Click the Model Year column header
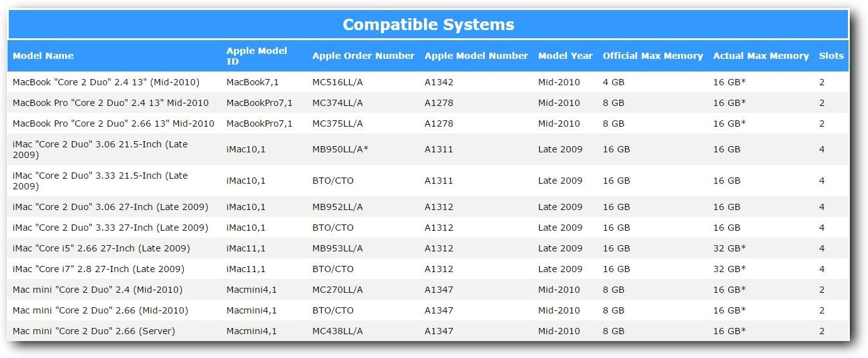 [565, 56]
